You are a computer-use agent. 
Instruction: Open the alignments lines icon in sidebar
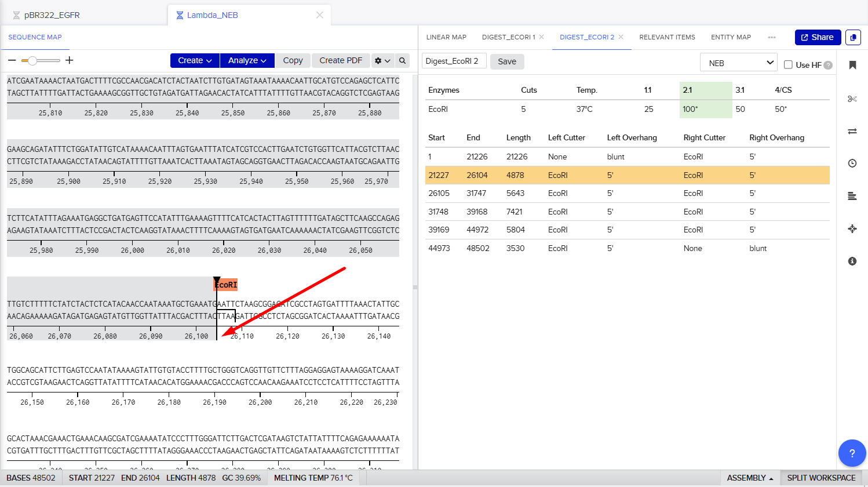(x=852, y=196)
